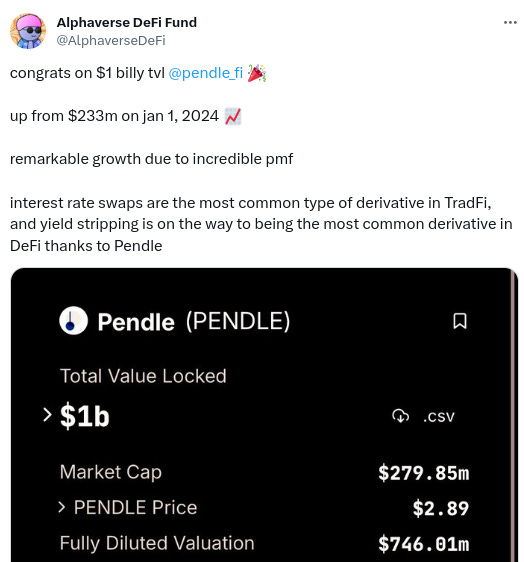Select the Fully Diluted Valuation row label

tap(157, 543)
